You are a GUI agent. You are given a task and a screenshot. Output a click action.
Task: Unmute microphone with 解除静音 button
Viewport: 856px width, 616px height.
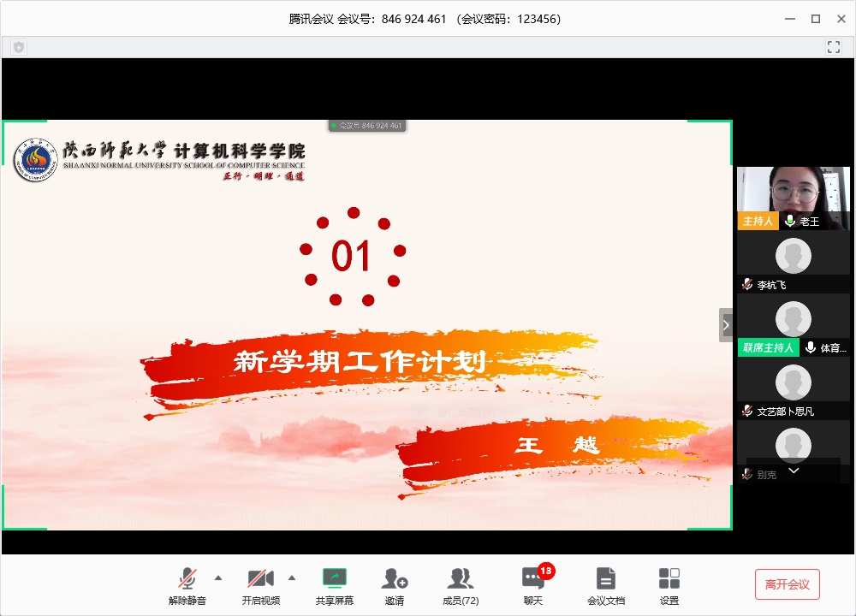click(x=187, y=585)
